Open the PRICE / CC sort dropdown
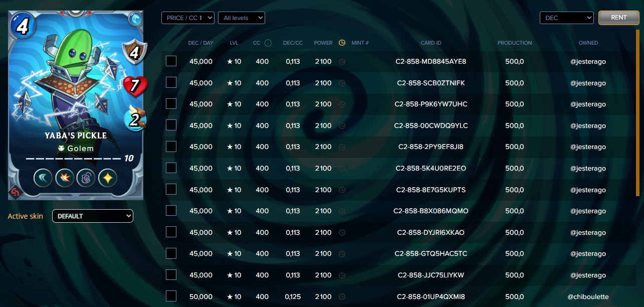This screenshot has width=644, height=307. point(188,18)
